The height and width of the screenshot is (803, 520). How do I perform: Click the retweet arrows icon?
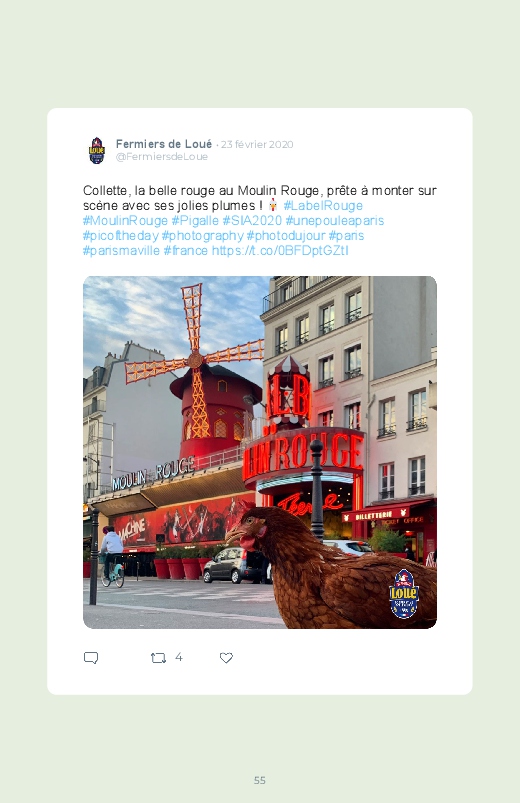coord(158,658)
